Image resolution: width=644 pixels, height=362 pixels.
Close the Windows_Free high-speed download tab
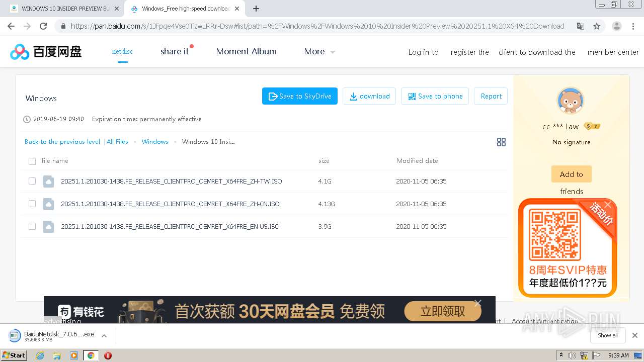[237, 9]
